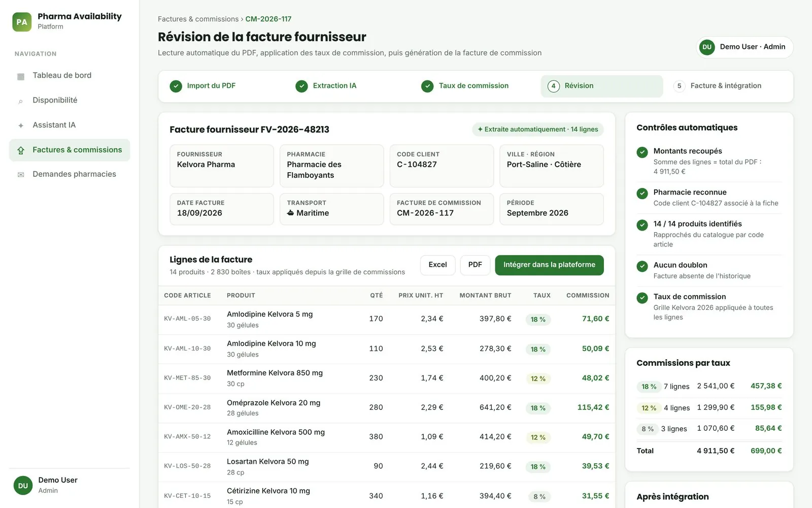
Task: Switch to the Facture & intégration step
Action: (727, 86)
